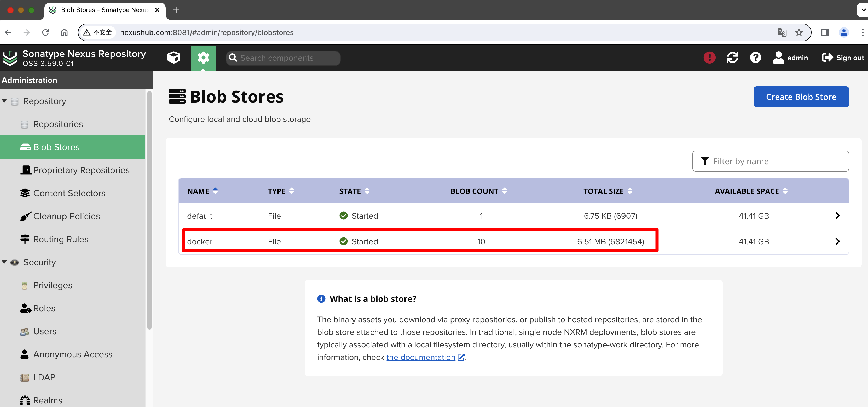Open the Help question mark icon
The height and width of the screenshot is (407, 868).
tap(755, 58)
